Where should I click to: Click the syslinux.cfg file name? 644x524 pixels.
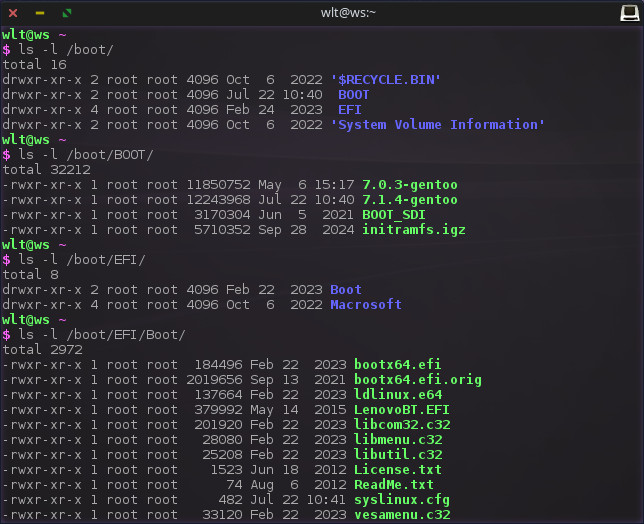402,500
